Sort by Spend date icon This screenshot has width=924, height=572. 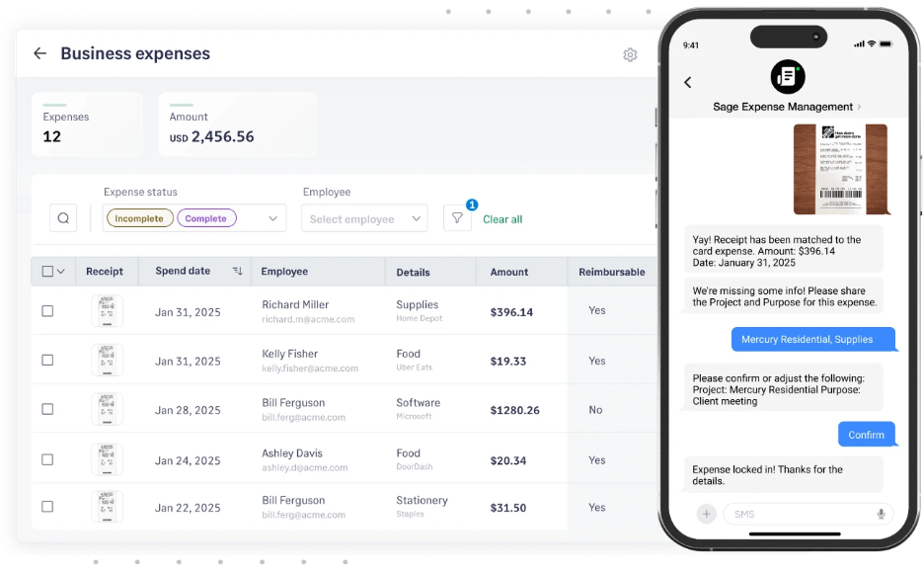click(x=238, y=271)
